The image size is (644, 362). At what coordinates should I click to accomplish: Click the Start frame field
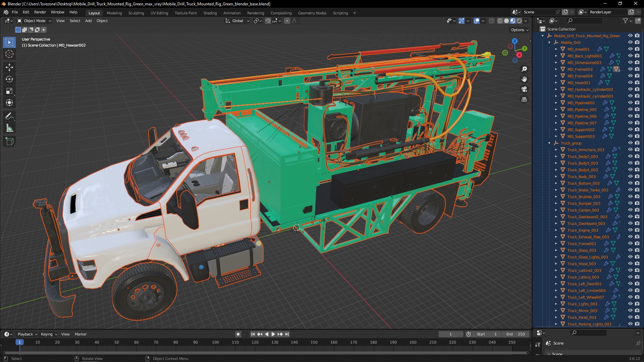pos(487,334)
